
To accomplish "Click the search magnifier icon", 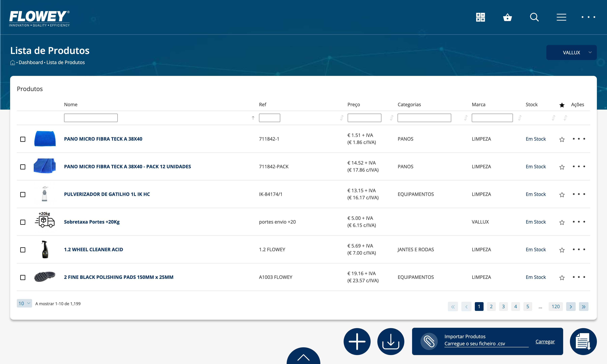I will coord(534,17).
